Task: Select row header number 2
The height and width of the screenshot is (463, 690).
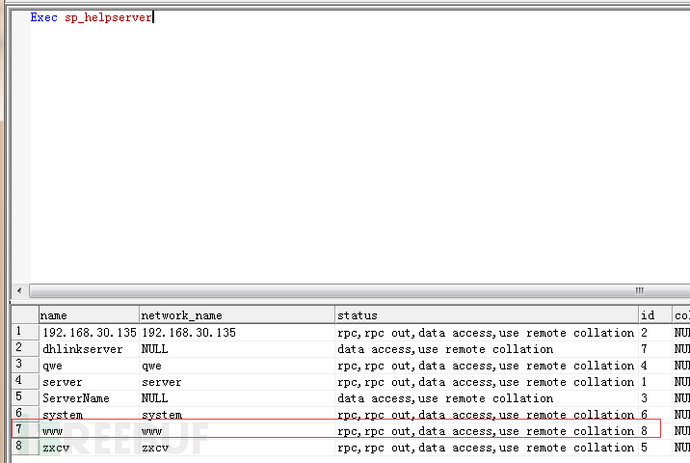Action: point(25,348)
